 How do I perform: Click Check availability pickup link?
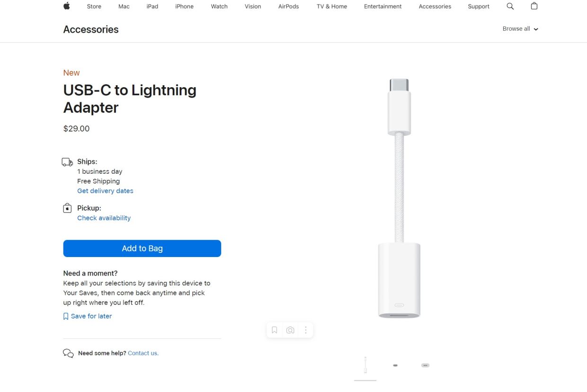104,218
